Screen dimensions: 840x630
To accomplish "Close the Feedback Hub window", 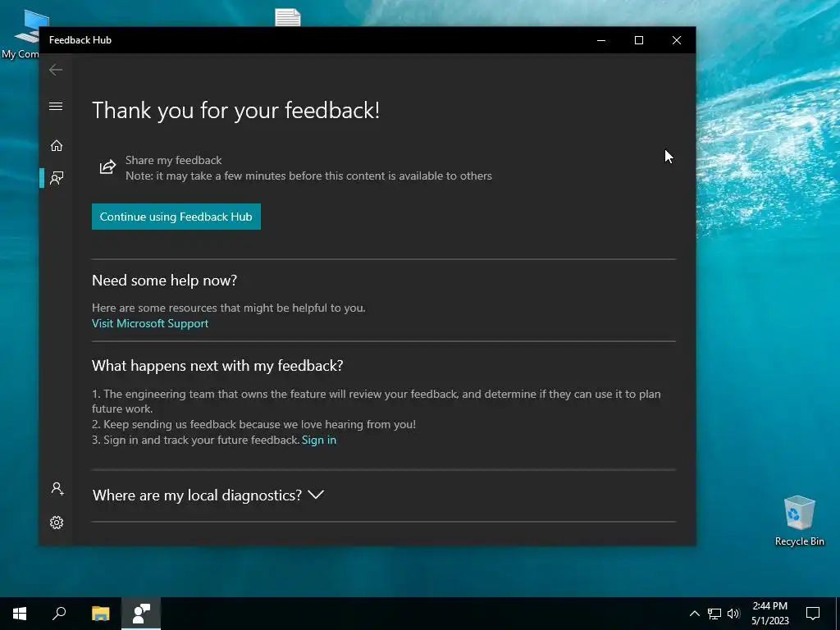I will pos(677,40).
